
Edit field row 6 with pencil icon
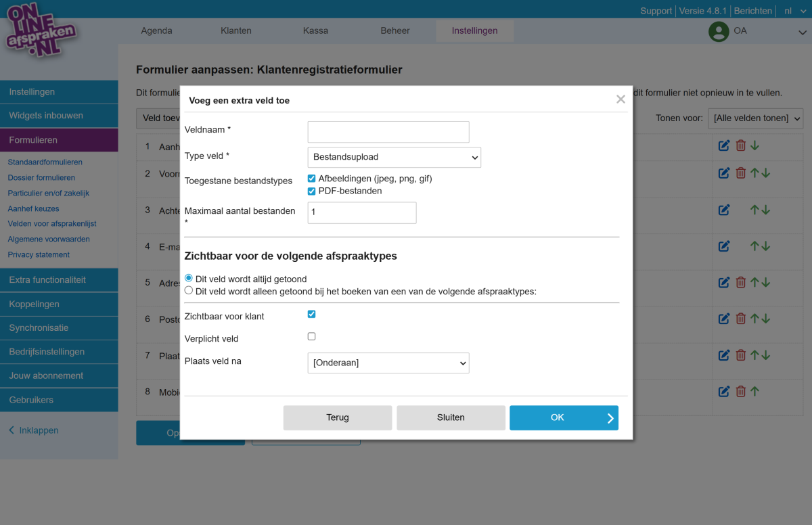coord(724,318)
